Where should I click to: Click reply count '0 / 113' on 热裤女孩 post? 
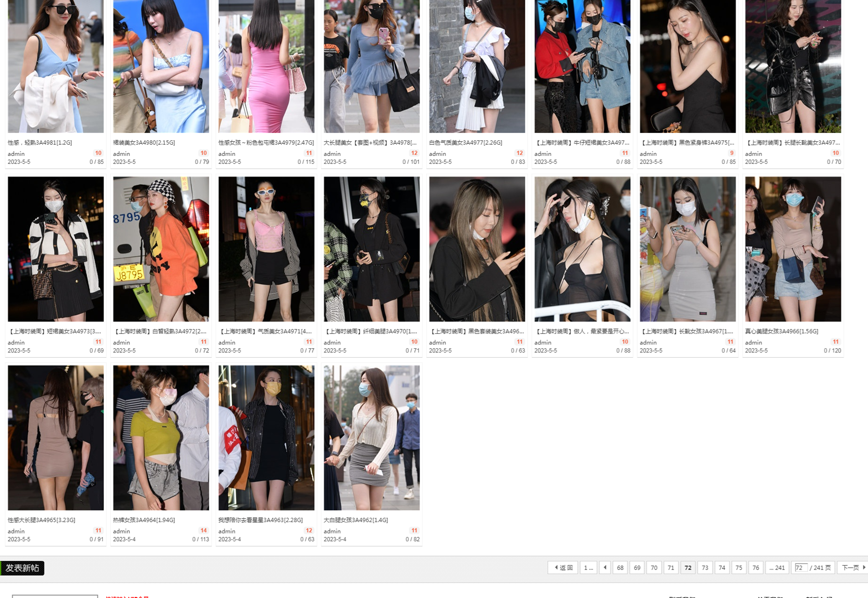tap(200, 539)
